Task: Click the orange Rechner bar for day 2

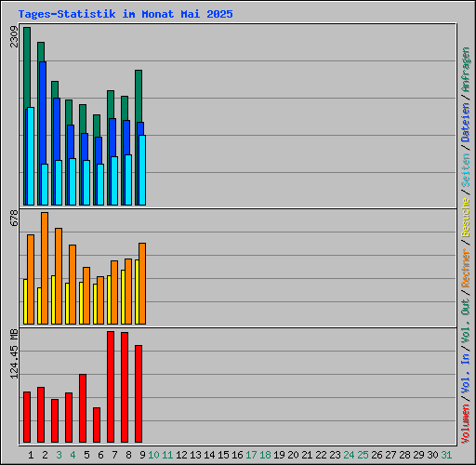Action: pyautogui.click(x=45, y=268)
